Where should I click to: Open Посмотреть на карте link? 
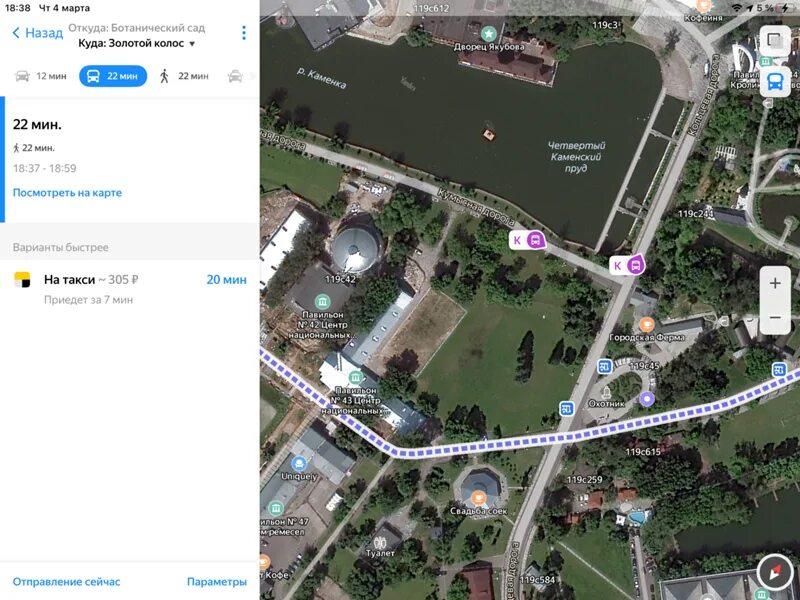pos(67,193)
